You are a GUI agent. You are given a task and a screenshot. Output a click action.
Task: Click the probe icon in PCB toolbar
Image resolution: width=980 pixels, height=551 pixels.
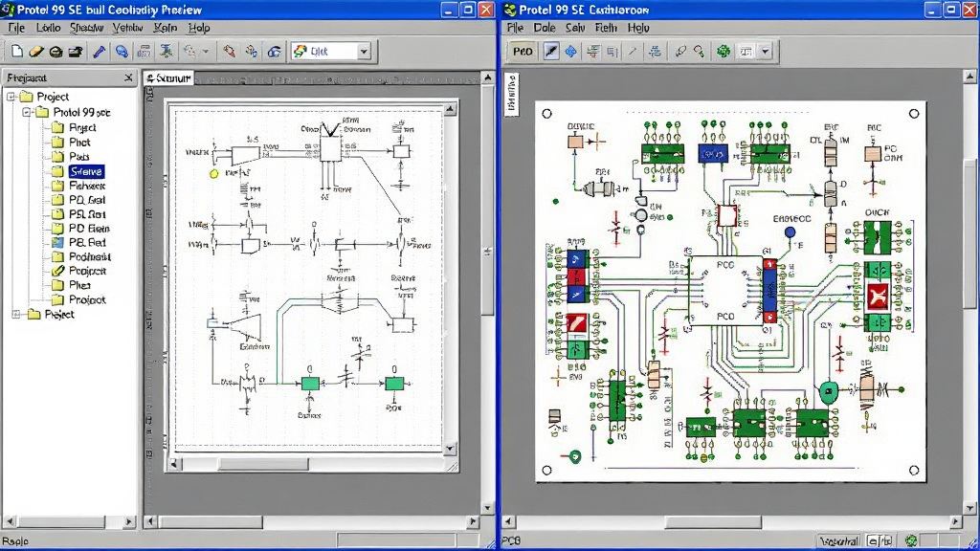tap(680, 52)
